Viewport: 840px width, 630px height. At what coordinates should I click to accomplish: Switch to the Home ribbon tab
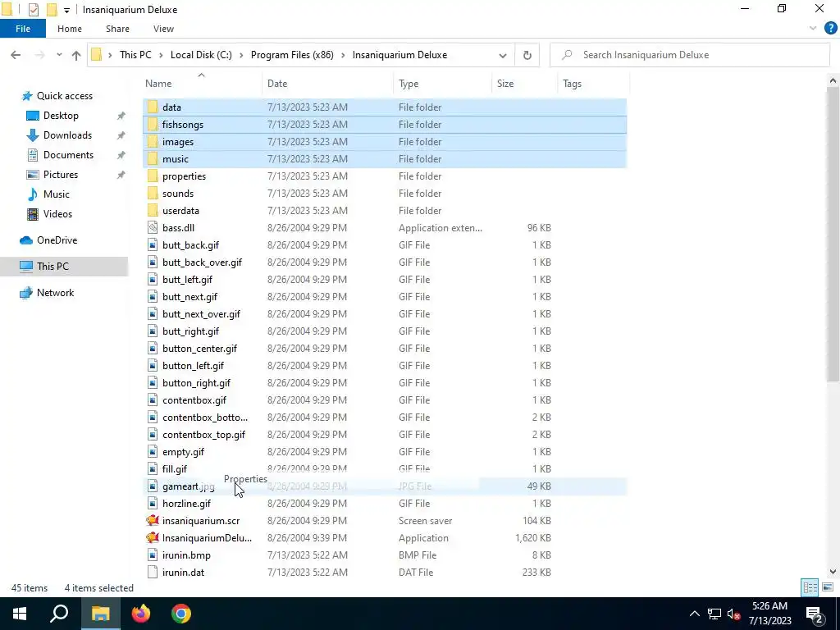70,29
